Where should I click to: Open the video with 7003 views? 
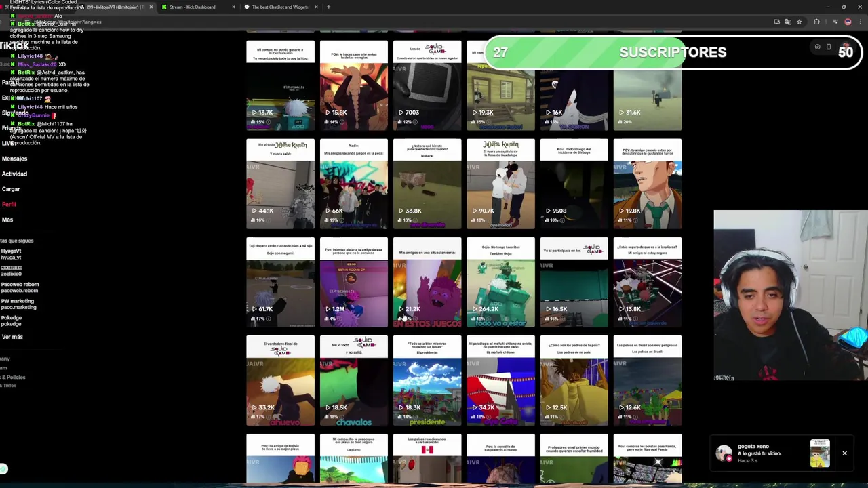coord(427,85)
